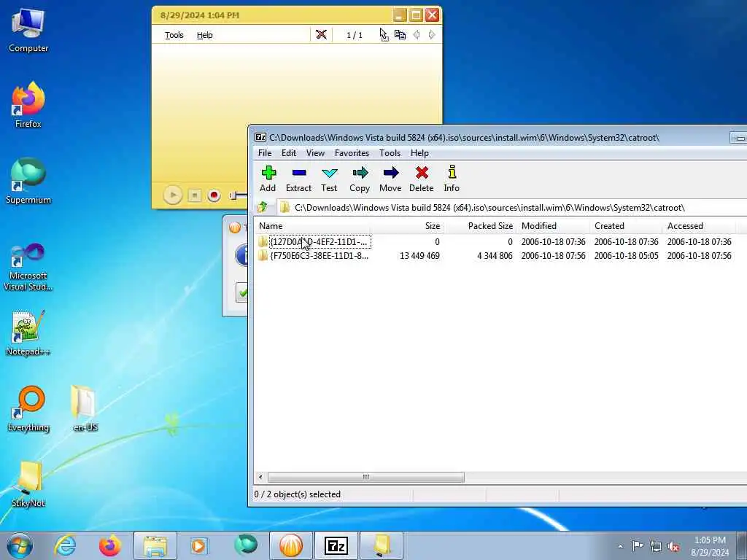Sort by Packed Size column header
Screen dimensions: 747x560
(x=480, y=226)
